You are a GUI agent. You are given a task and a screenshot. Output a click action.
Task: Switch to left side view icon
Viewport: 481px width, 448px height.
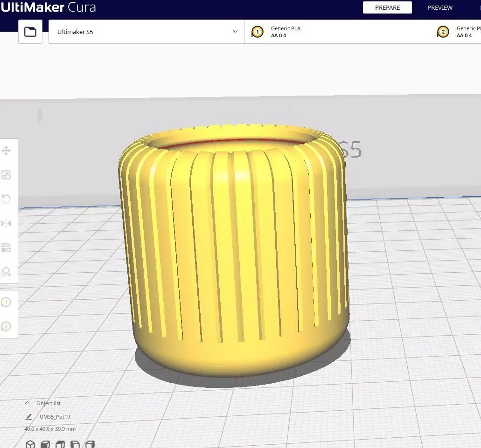(75, 444)
